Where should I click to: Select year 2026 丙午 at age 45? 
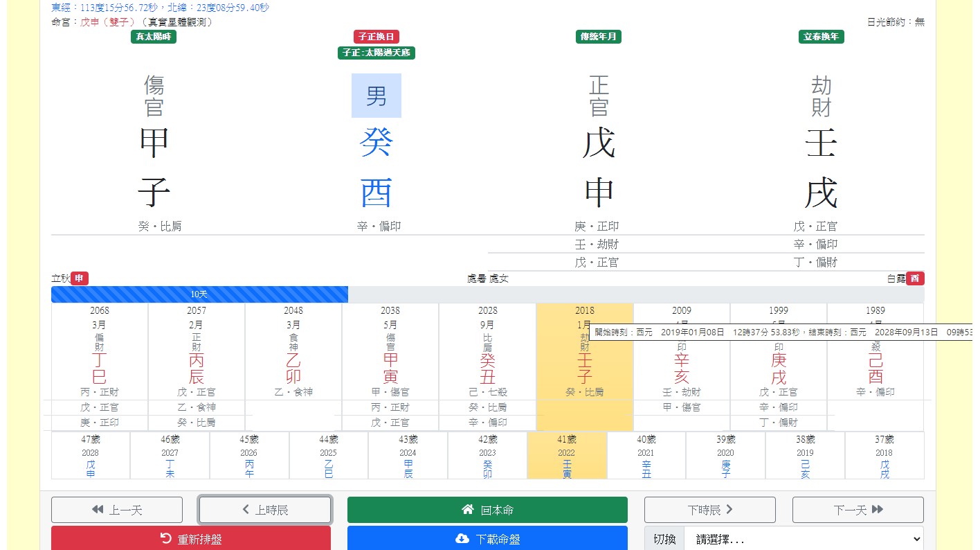[x=250, y=456]
